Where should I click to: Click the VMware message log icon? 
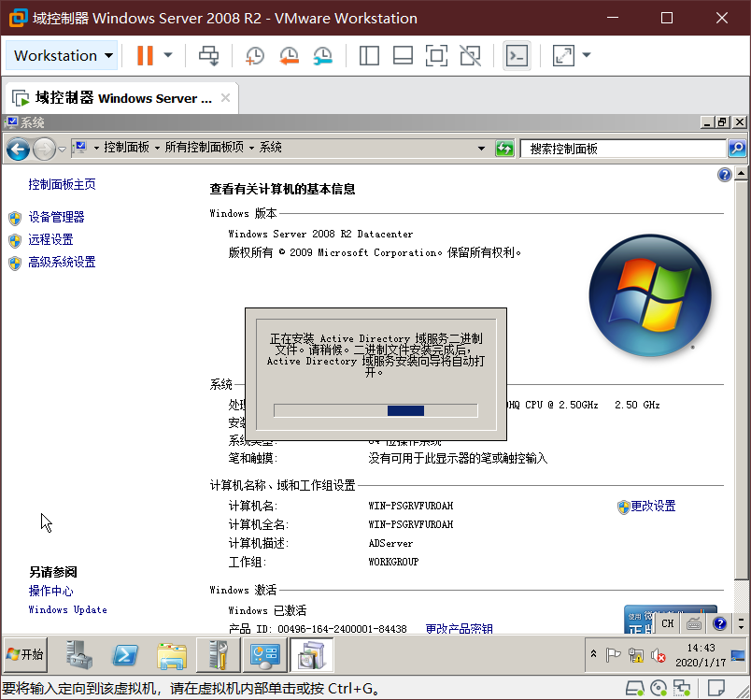tap(716, 689)
